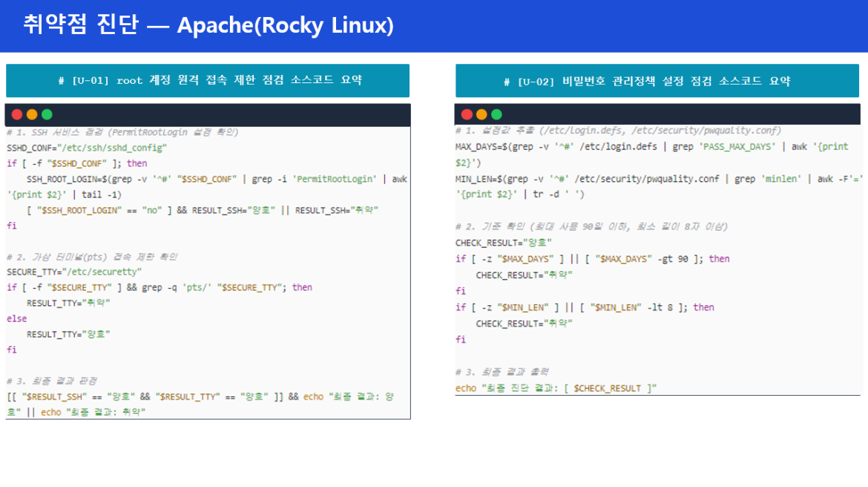Click yellow dot in U-01 code window
The image size is (868, 487).
(32, 114)
